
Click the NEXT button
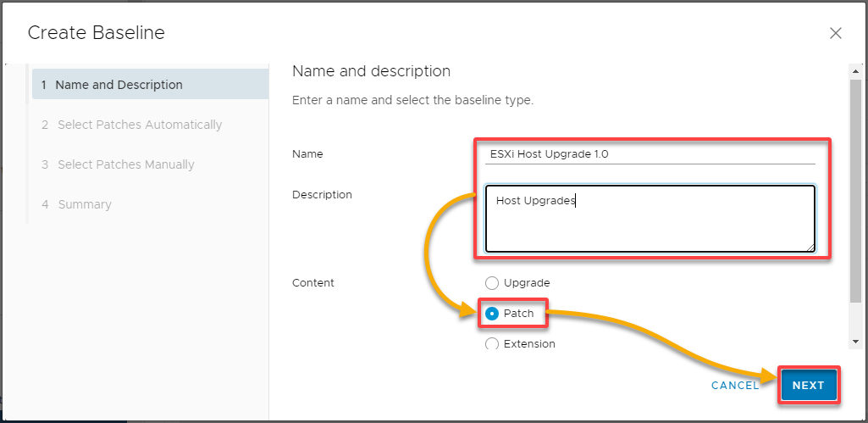[x=808, y=386]
